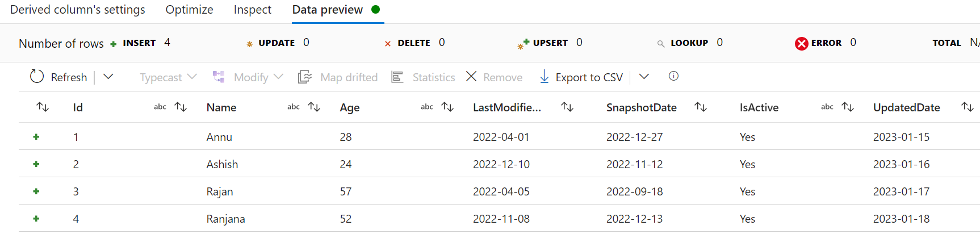Expand the Export to CSV options chevron
Screen dimensions: 980x242
[644, 77]
